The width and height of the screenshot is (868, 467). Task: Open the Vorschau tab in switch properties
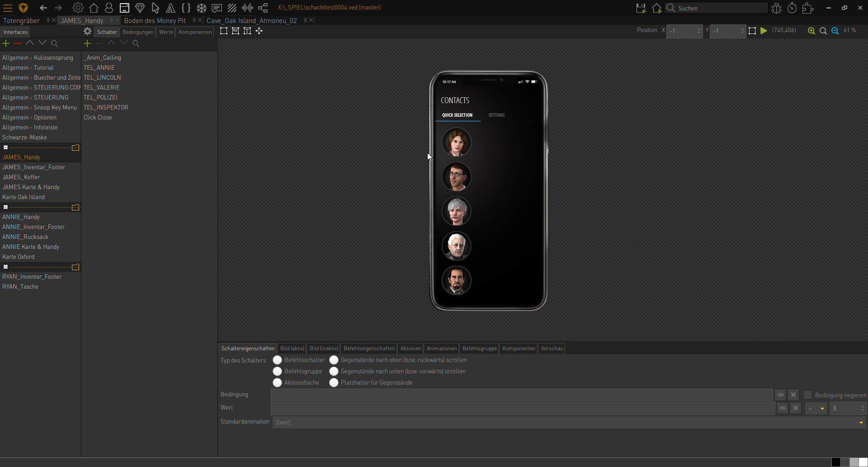coord(552,348)
